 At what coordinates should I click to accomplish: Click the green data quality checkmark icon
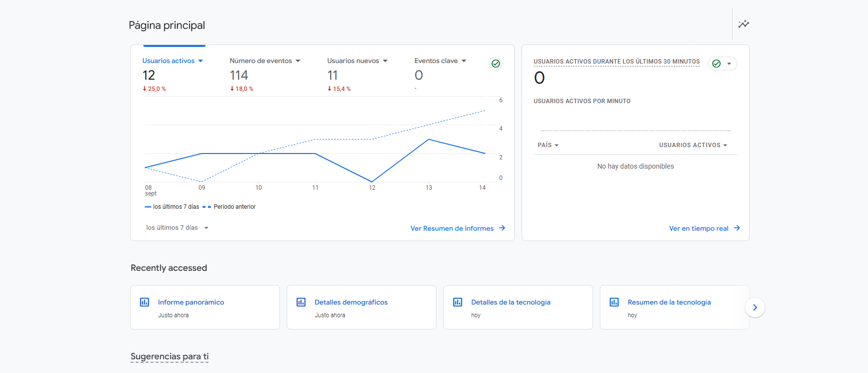(x=495, y=64)
